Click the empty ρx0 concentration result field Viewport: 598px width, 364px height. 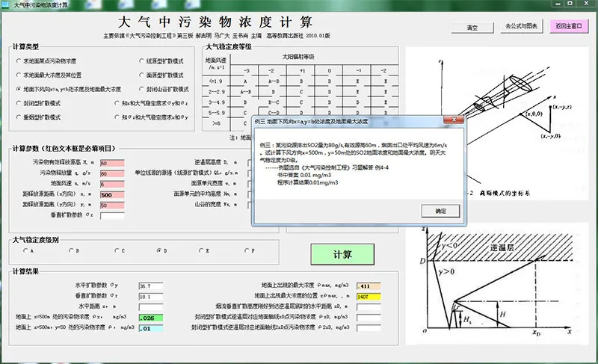pyautogui.click(x=369, y=317)
